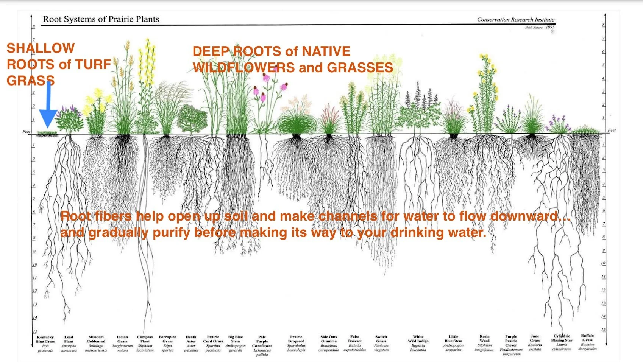Click the "Pale Purple Coneflower" label
This screenshot has width=643, height=364.
pos(262,341)
